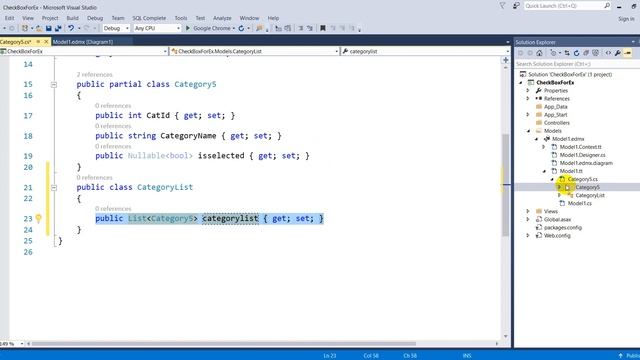Click Search Solution Explorer field
Image resolution: width=640 pixels, height=360 pixels.
pos(576,64)
